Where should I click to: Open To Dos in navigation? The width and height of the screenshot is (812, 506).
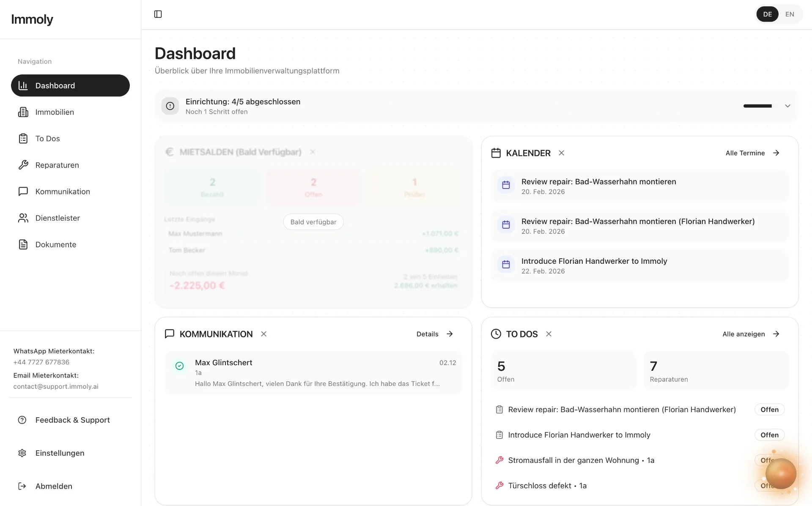(70, 139)
